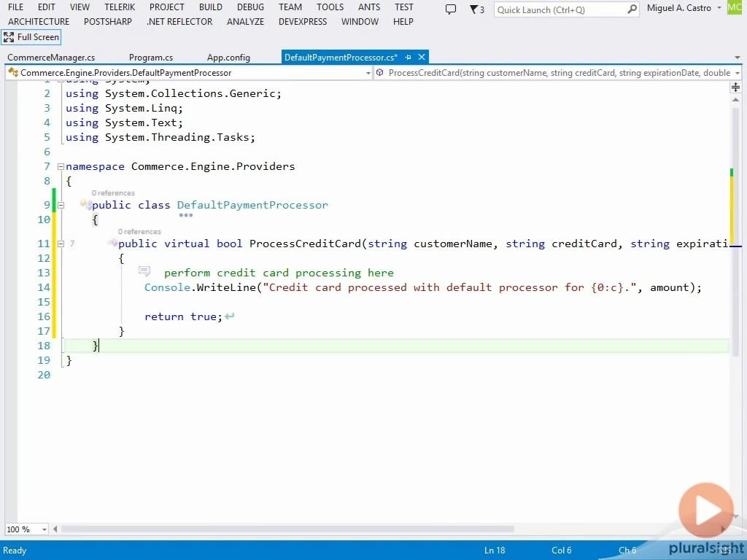
Task: Exit Full Screen mode
Action: (31, 37)
